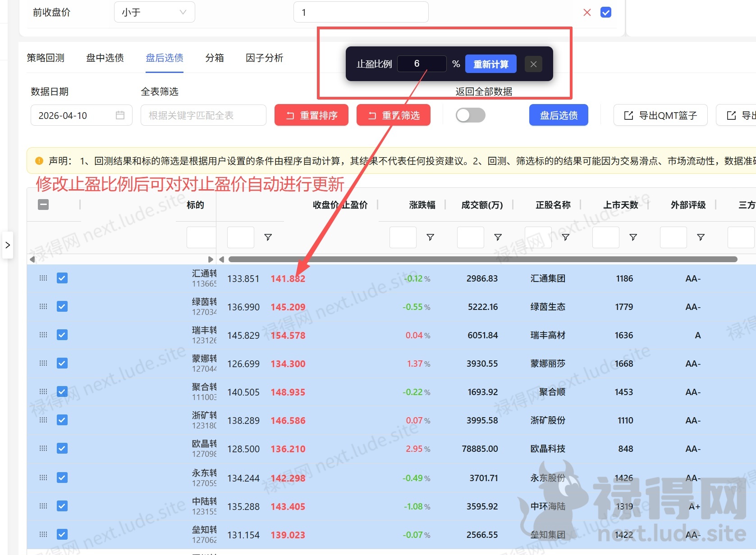Click filter funnel icon under 成交额 column
756x555 pixels.
pyautogui.click(x=498, y=237)
